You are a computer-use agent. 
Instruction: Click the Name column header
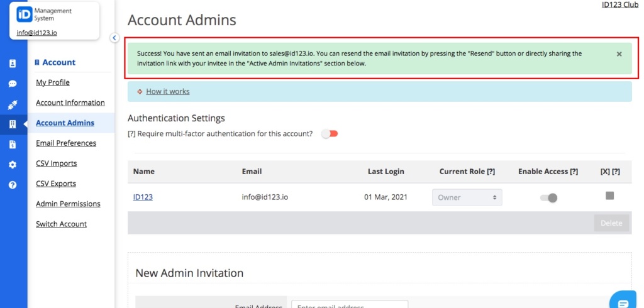[144, 172]
